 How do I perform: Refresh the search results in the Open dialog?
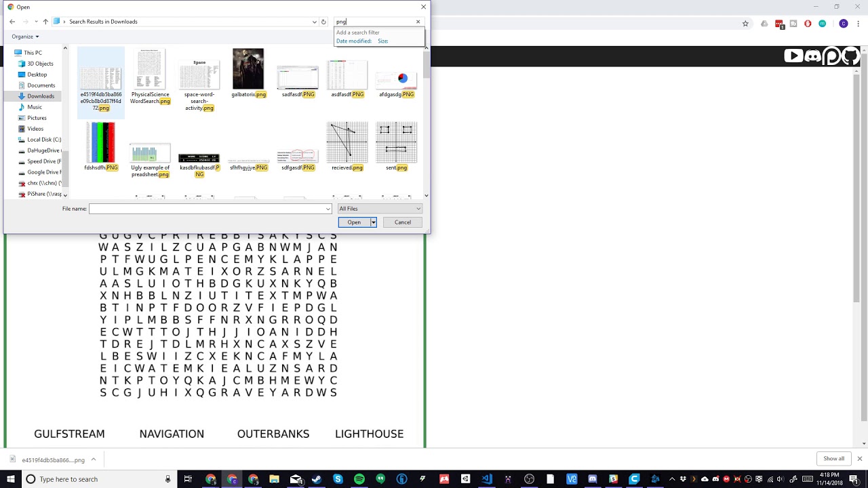pos(323,22)
